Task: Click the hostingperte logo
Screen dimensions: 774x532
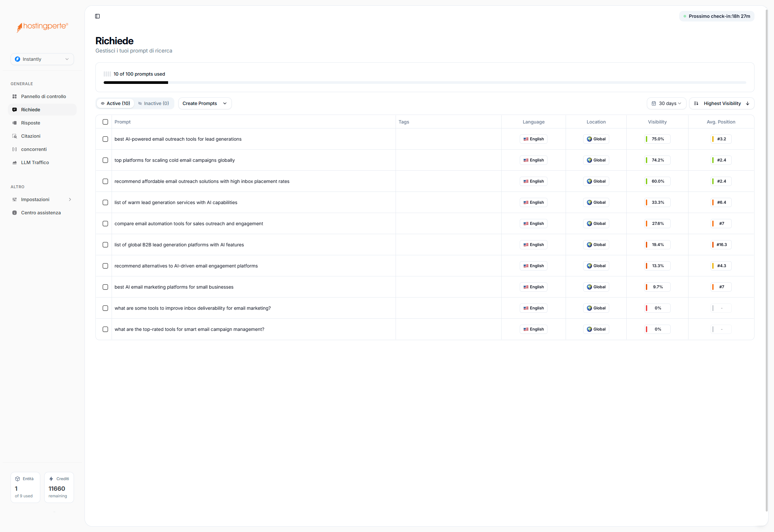Action: click(x=42, y=27)
